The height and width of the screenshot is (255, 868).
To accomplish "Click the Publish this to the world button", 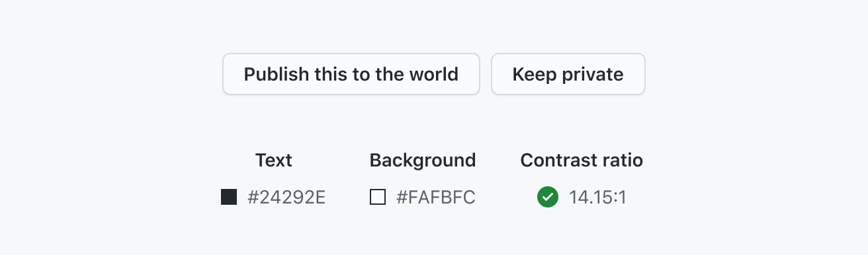I will [351, 74].
